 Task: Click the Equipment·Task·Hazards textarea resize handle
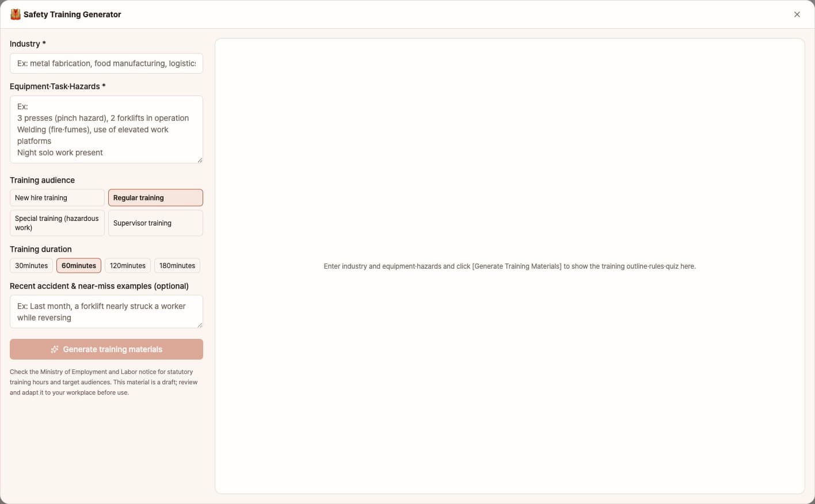[200, 160]
